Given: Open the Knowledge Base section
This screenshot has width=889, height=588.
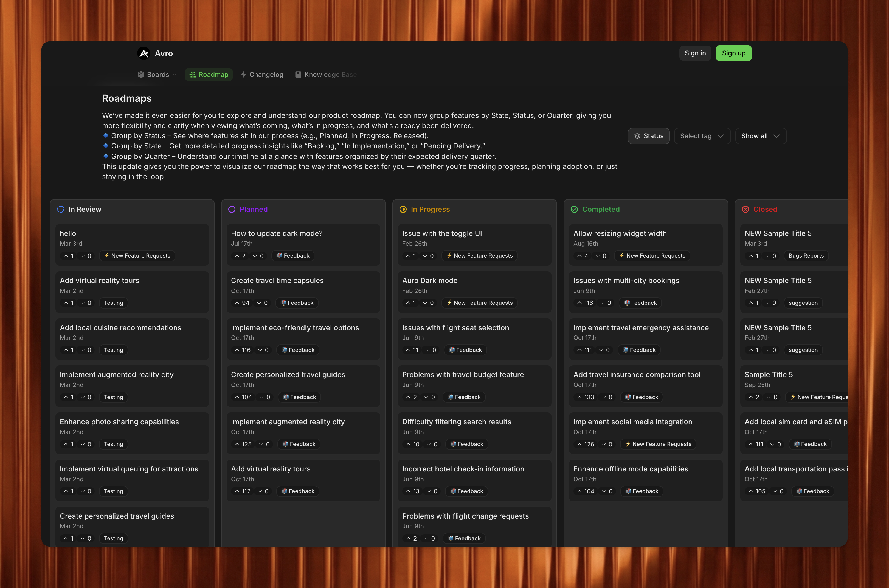Looking at the screenshot, I should [x=326, y=74].
